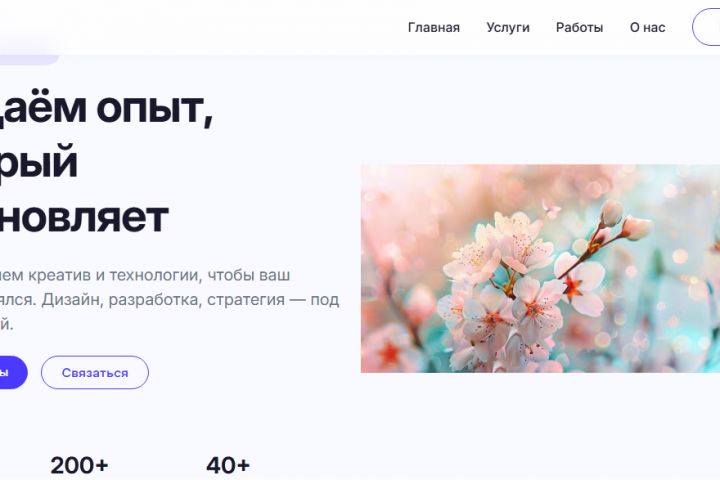This screenshot has height=480, width=720.
Task: Click the text line Дизайн, разработка, стратегия
Action: tap(169, 299)
